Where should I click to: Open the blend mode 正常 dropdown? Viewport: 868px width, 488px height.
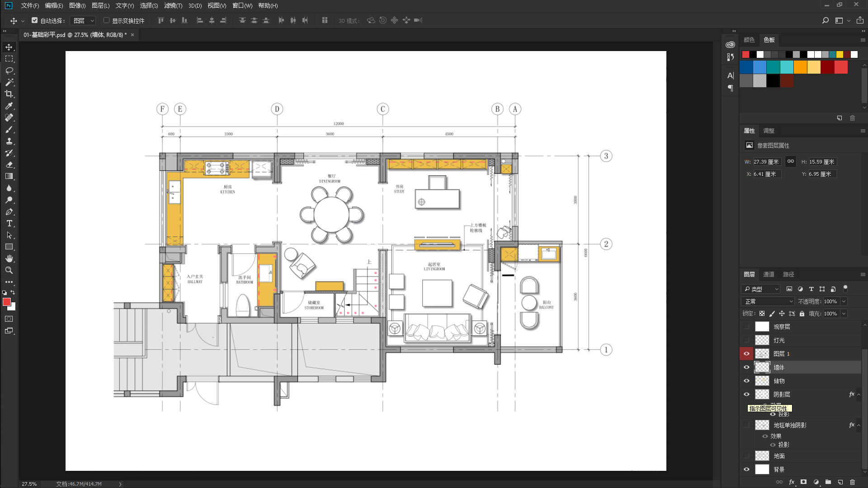point(768,301)
